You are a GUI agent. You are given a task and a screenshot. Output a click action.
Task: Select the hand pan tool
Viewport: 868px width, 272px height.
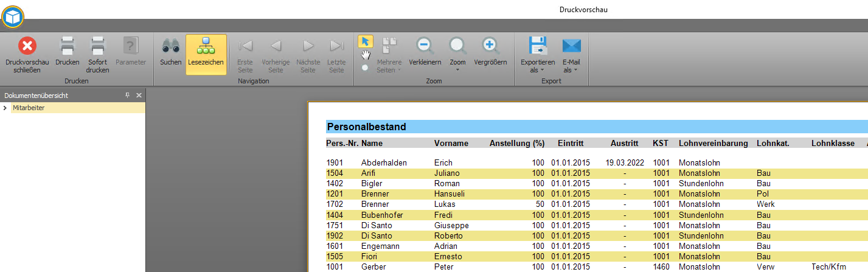click(365, 55)
